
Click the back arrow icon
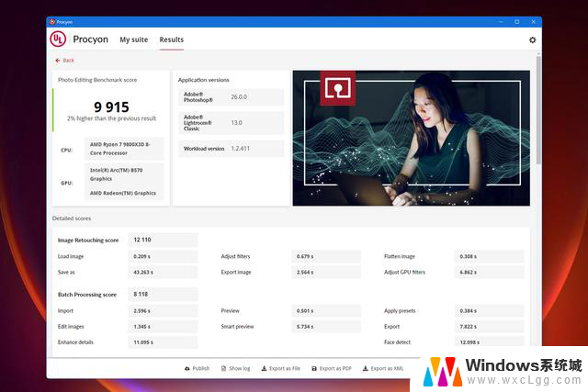tap(58, 61)
